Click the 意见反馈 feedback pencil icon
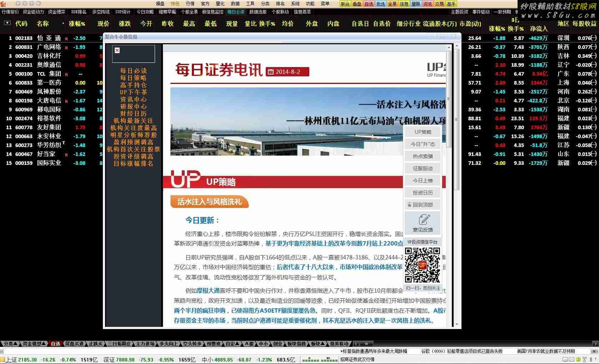This screenshot has height=364, width=599. point(423,219)
